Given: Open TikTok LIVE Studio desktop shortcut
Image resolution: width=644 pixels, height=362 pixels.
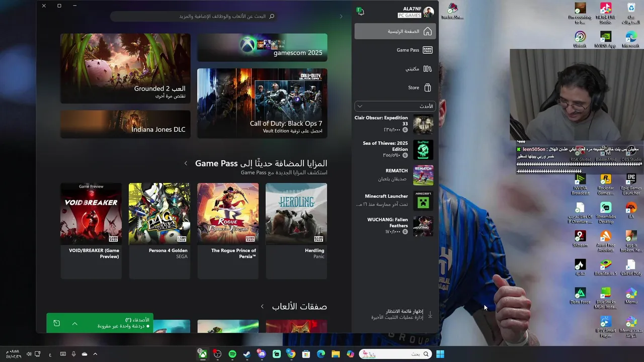Looking at the screenshot, I should (x=605, y=14).
